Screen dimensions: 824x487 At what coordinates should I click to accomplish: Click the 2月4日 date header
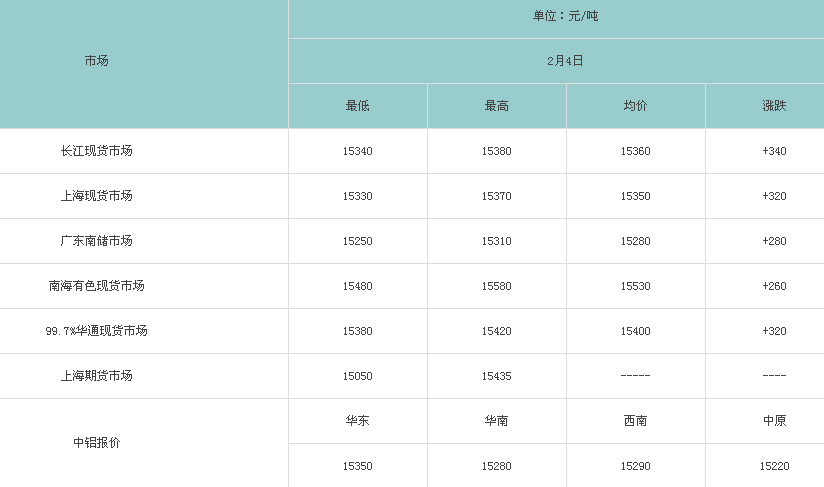coord(565,61)
